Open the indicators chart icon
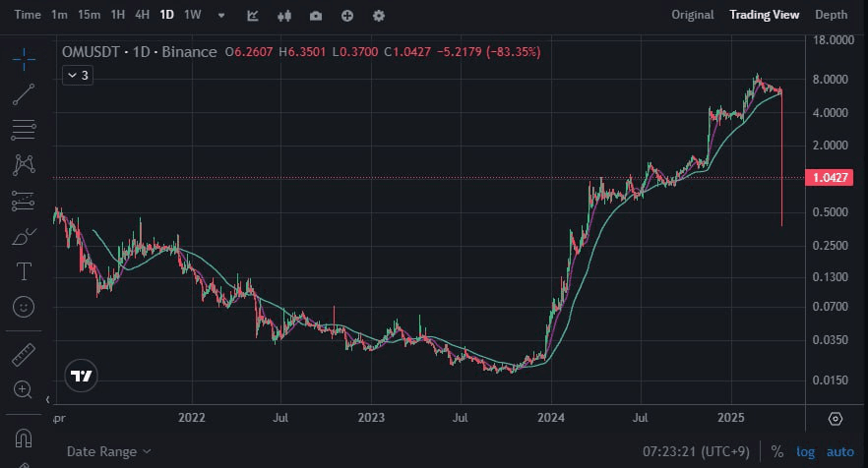868x468 pixels. [x=253, y=16]
